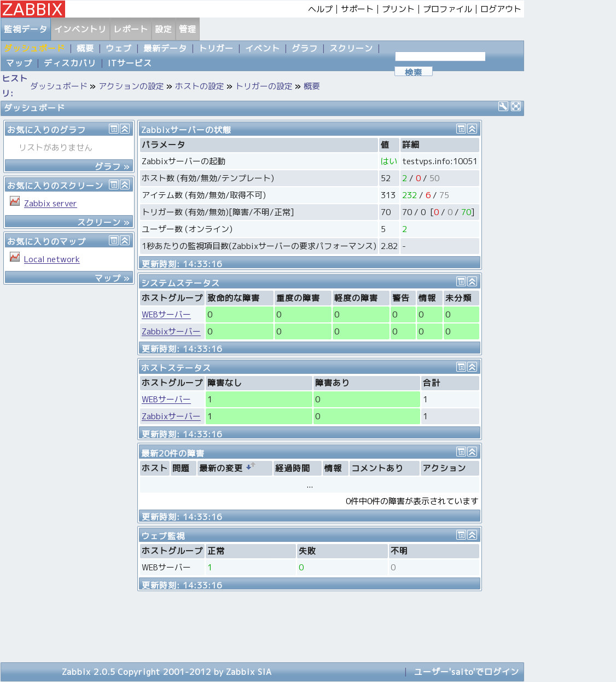Collapse the 最新20件の障害 widget
Image resolution: width=616 pixels, height=682 pixels.
point(472,452)
